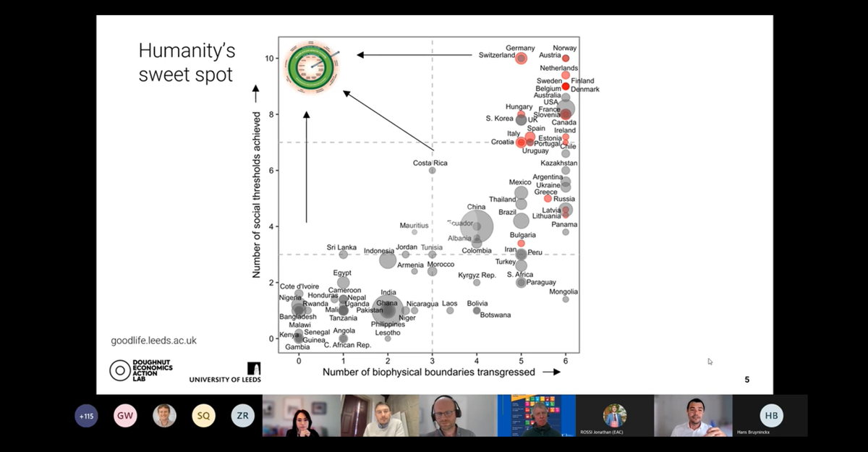868x452 pixels.
Task: Click the Doughnut Economics Action Lab logo
Action: (141, 370)
